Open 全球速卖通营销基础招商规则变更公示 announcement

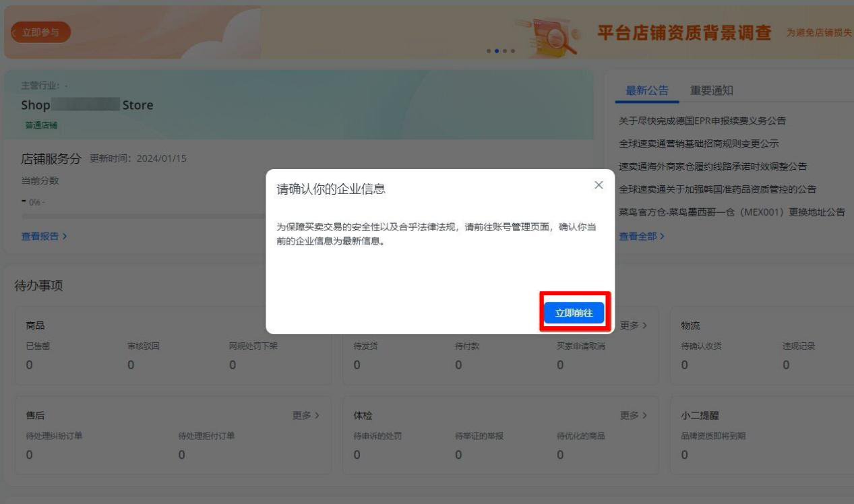698,144
